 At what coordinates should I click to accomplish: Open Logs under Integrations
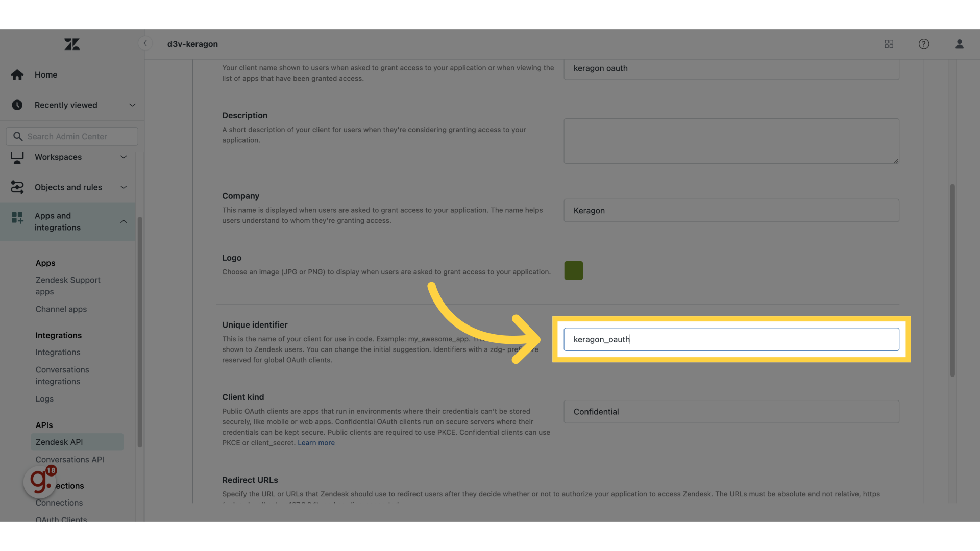[x=44, y=399]
